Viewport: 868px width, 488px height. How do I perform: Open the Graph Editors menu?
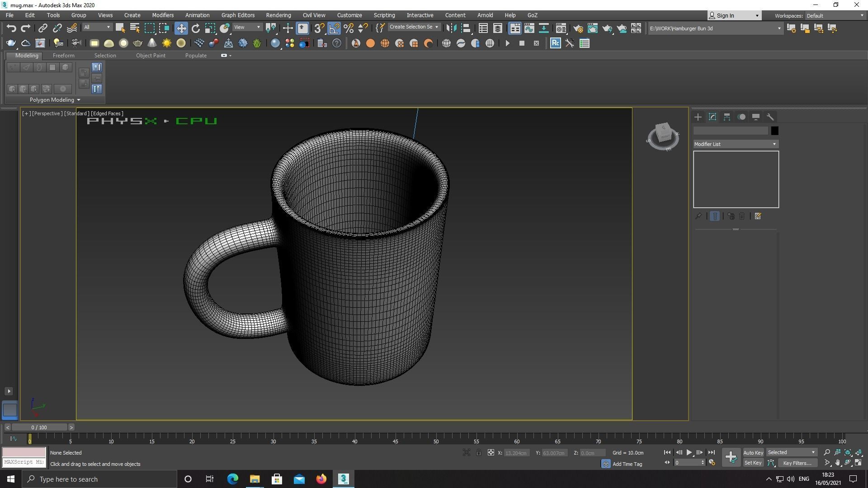point(238,15)
